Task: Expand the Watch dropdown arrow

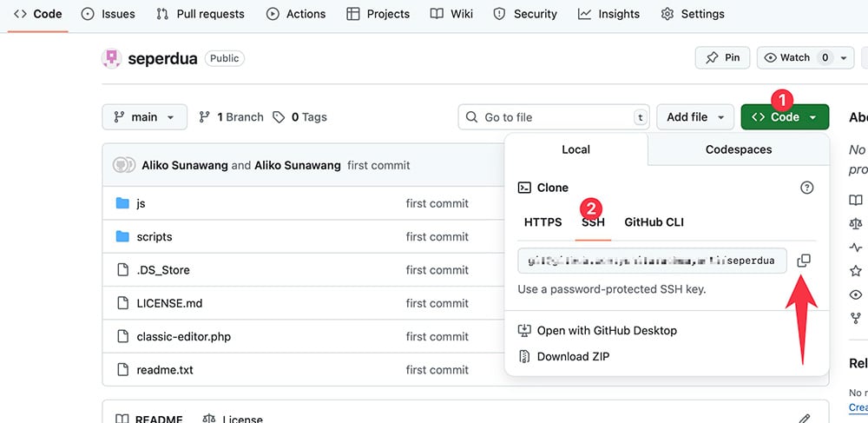Action: tap(844, 57)
